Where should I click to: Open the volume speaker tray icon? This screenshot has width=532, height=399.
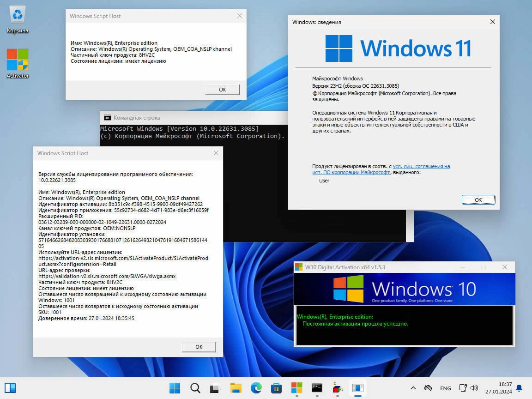pos(474,388)
